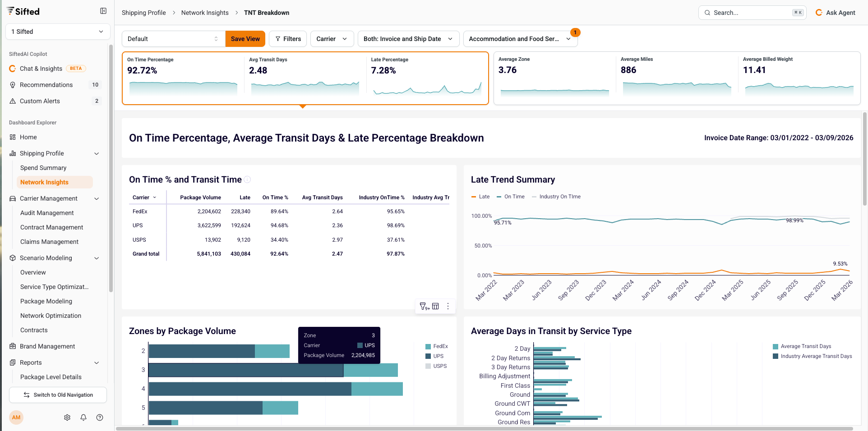This screenshot has height=431, width=868.
Task: Toggle the Late series in trend legend
Action: [480, 197]
